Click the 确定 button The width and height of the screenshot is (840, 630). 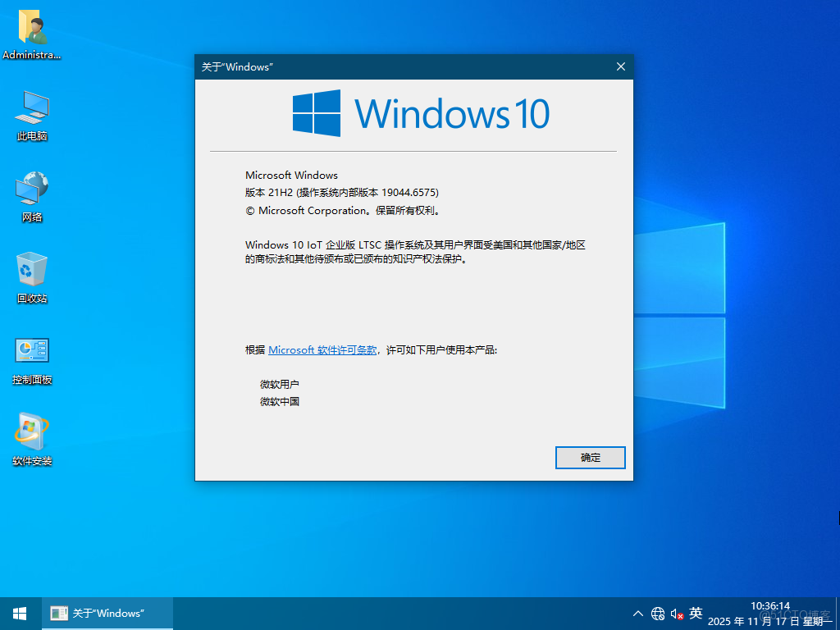click(x=590, y=457)
